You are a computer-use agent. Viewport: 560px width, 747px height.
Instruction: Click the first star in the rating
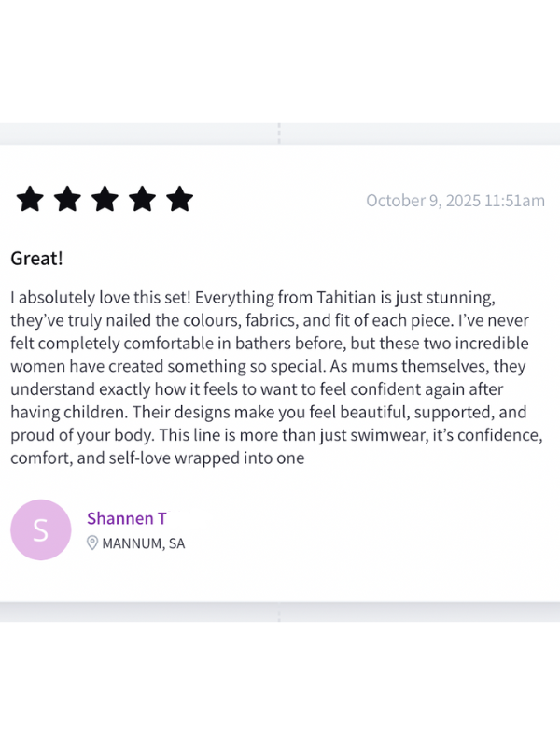click(x=30, y=199)
